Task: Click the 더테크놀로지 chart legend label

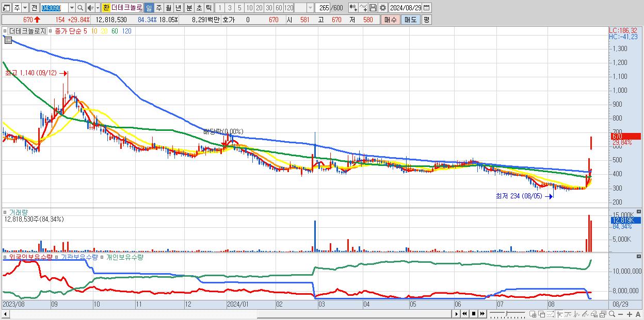Action: [27, 31]
